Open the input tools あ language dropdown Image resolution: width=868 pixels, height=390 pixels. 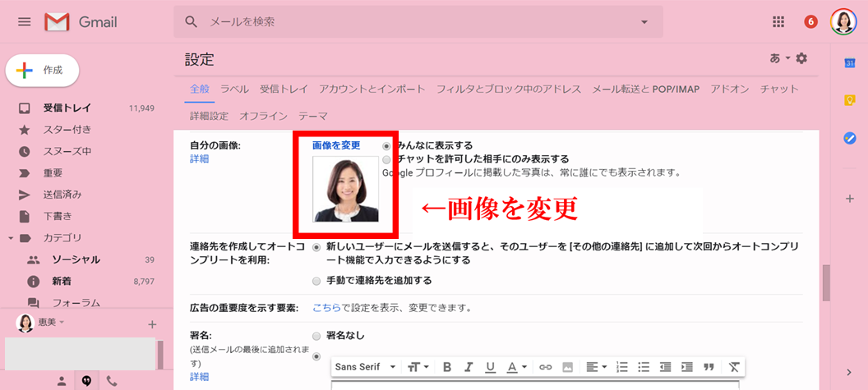click(x=779, y=58)
